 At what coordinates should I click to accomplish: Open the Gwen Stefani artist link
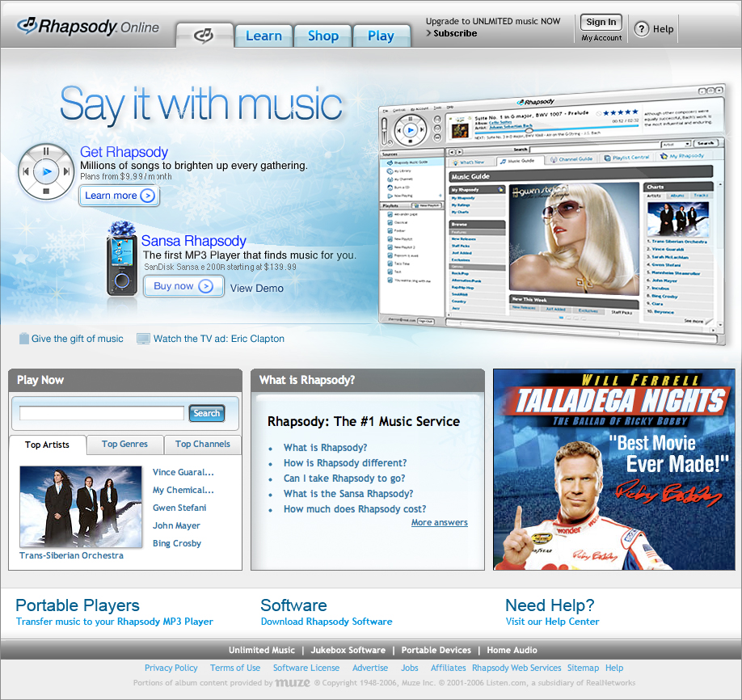[x=179, y=508]
